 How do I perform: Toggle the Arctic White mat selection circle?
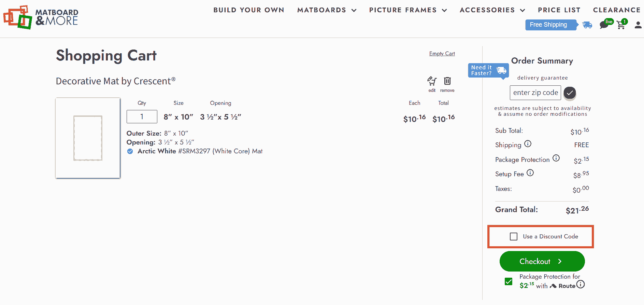coord(130,151)
